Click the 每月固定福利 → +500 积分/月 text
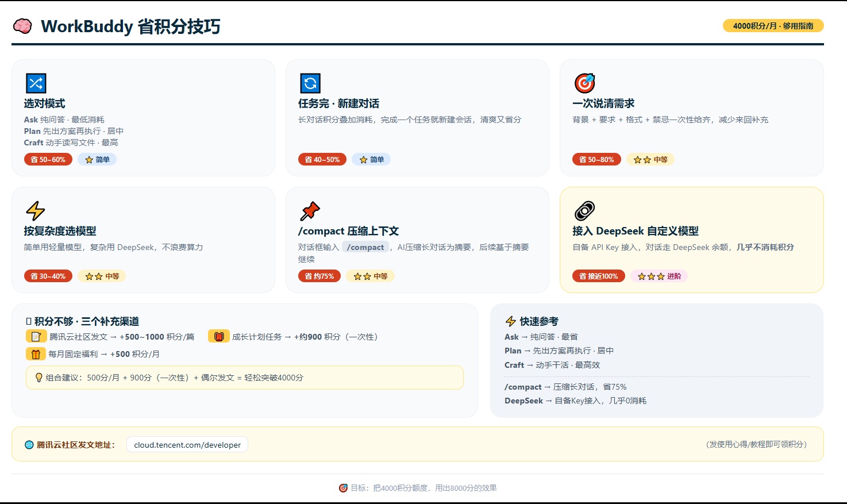This screenshot has height=504, width=847. tap(104, 354)
